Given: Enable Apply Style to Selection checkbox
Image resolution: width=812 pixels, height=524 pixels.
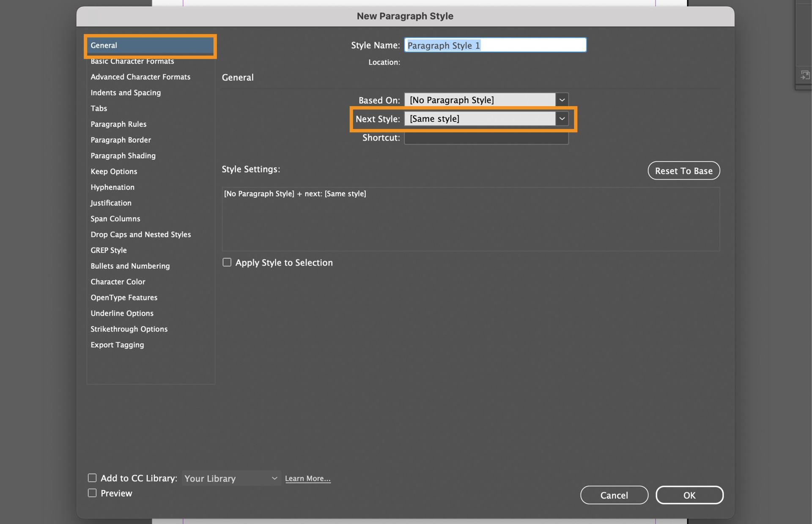Looking at the screenshot, I should 227,262.
